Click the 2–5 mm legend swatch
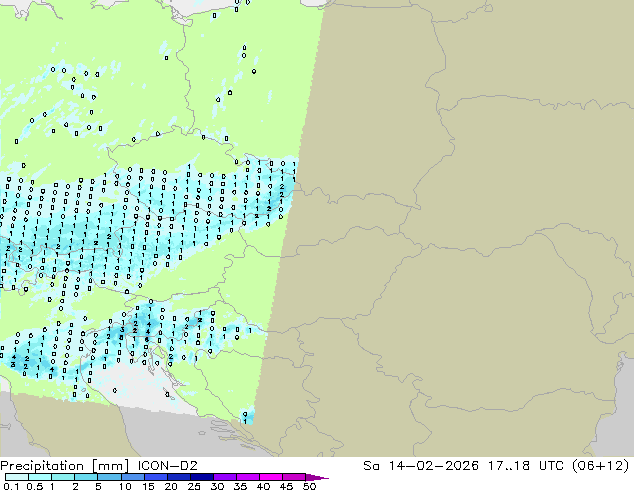634x490 pixels. point(86,477)
